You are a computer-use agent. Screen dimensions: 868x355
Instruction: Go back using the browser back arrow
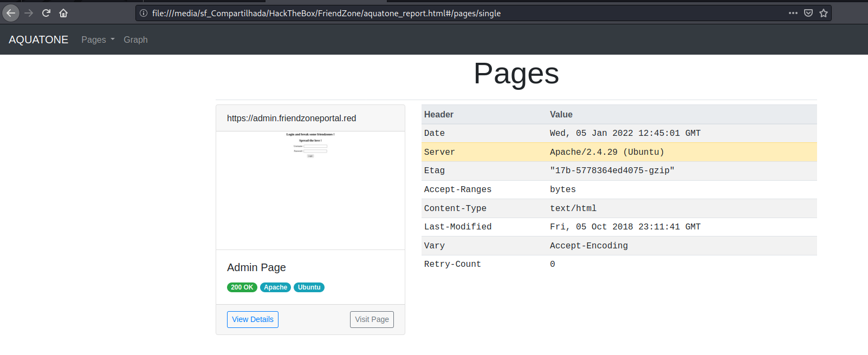(11, 13)
